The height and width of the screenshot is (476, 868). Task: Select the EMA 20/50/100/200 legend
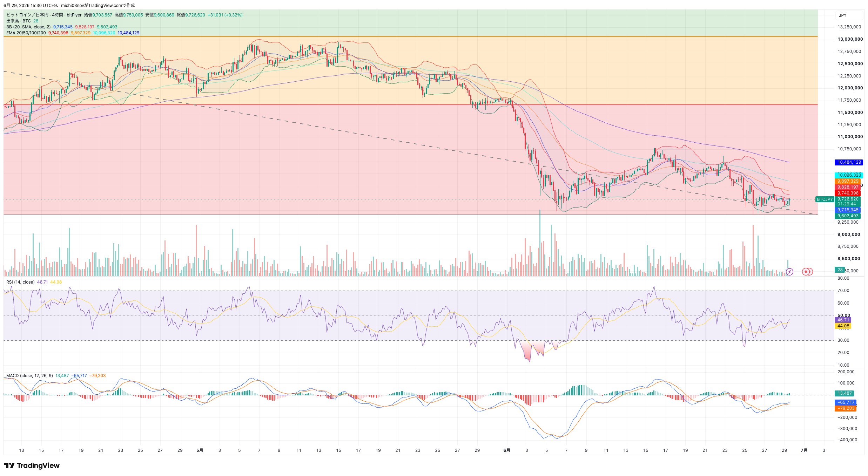(x=26, y=33)
